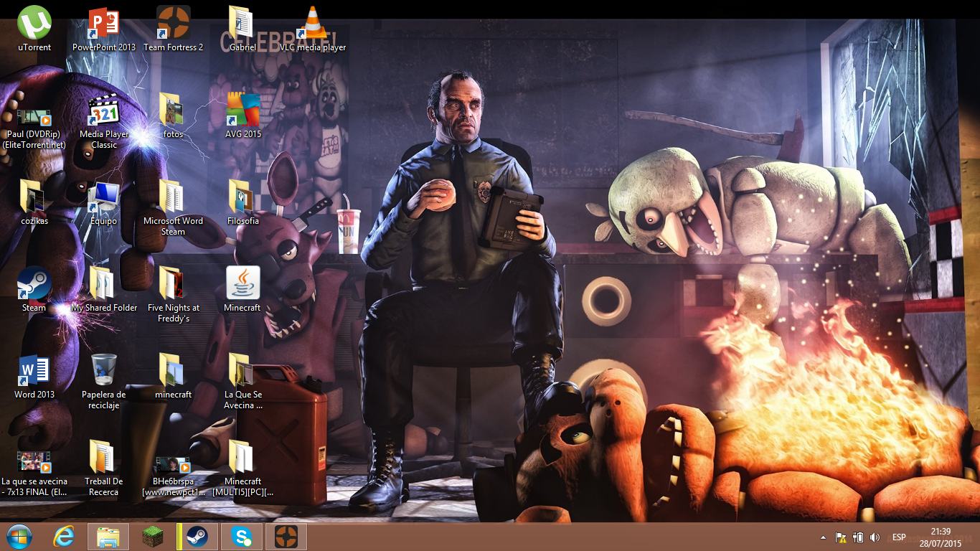Open the ESP input language selector

tap(898, 537)
